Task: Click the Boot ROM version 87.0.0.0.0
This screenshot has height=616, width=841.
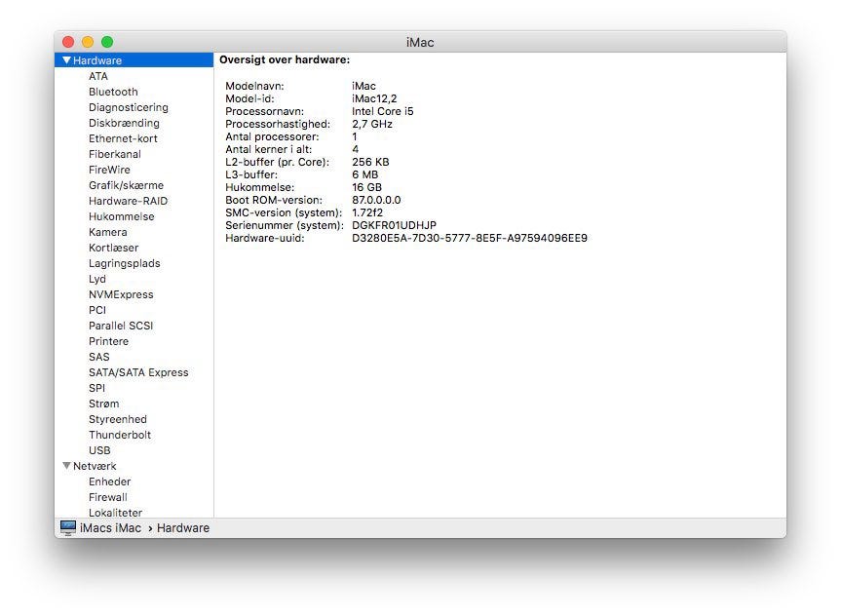Action: (376, 200)
